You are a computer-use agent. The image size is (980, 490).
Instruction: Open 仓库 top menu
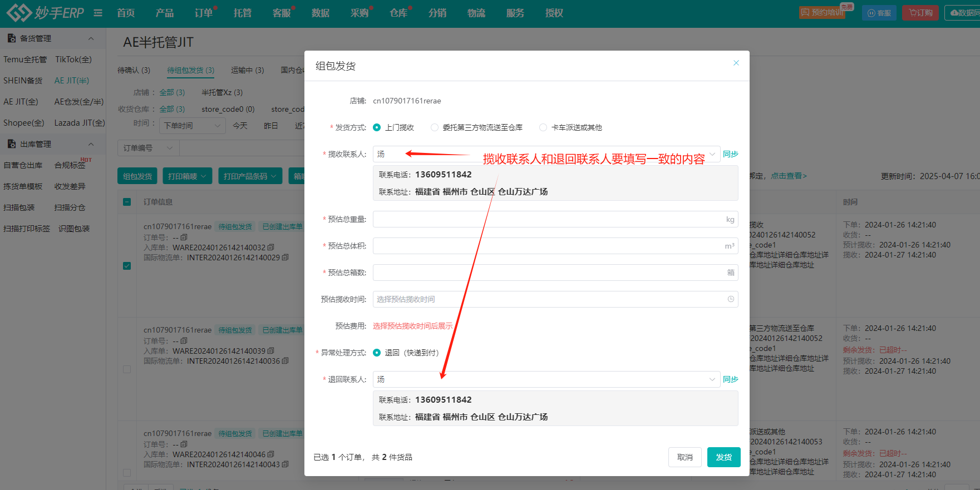pyautogui.click(x=398, y=13)
